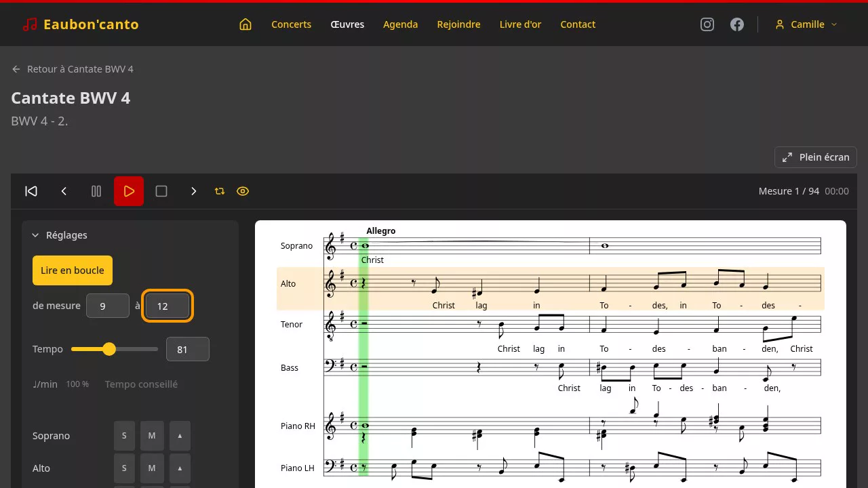Image resolution: width=868 pixels, height=488 pixels.
Task: Mute the Alto voice
Action: (x=152, y=468)
